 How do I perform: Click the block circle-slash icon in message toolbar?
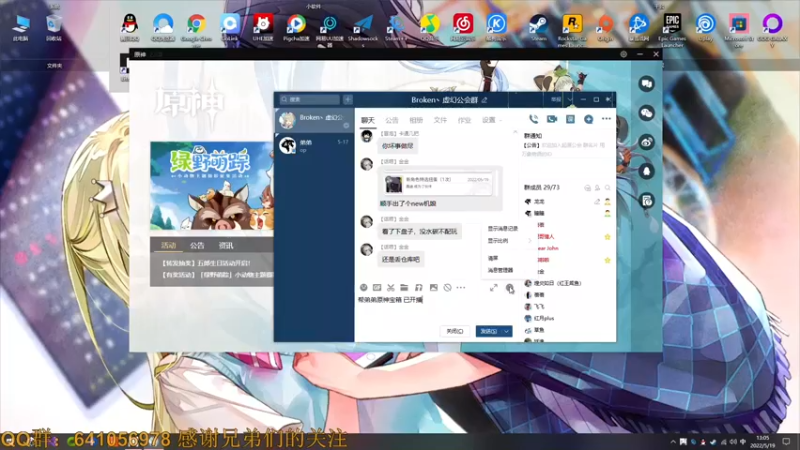[447, 288]
